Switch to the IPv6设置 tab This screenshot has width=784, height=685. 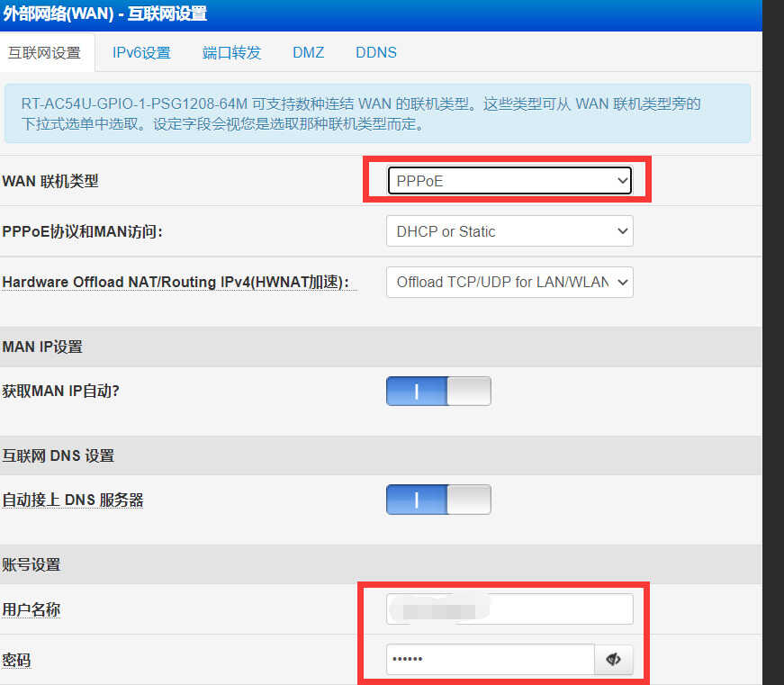[x=141, y=52]
